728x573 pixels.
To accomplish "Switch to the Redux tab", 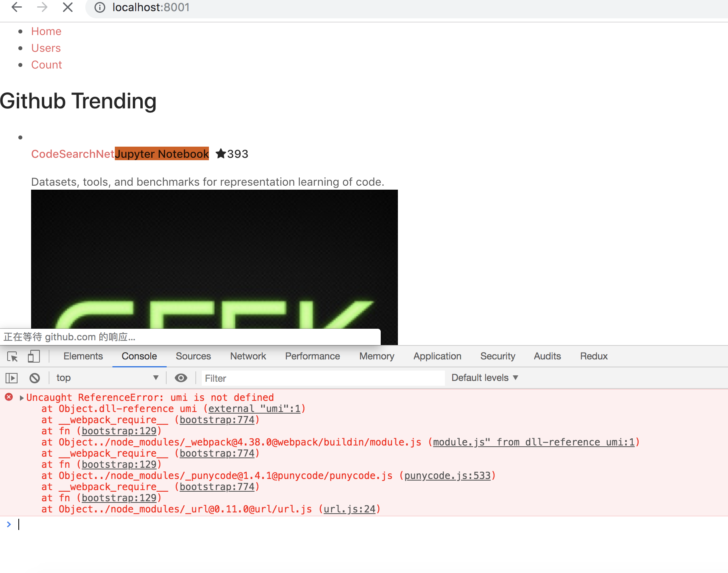I will click(x=594, y=356).
